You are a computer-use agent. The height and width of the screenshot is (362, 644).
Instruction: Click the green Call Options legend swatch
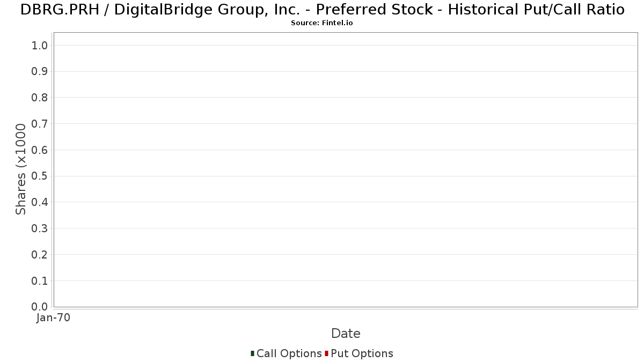[252, 353]
